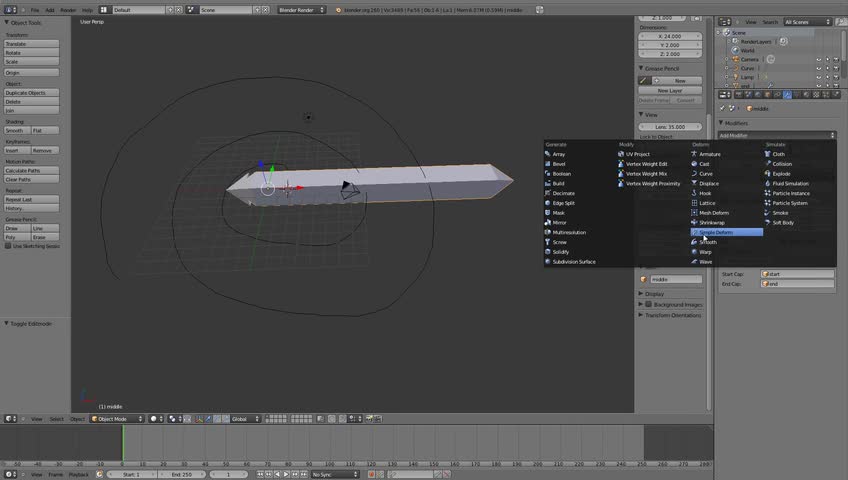The image size is (848, 480).
Task: Click the Cloth modifier icon
Action: (768, 154)
